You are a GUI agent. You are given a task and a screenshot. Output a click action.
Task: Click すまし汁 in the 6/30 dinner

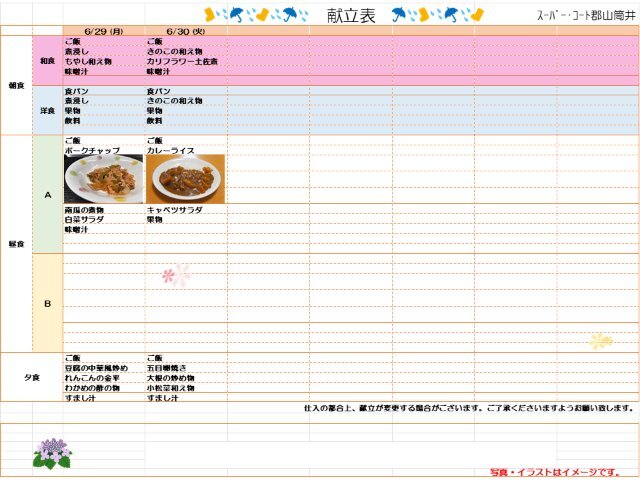tap(162, 398)
